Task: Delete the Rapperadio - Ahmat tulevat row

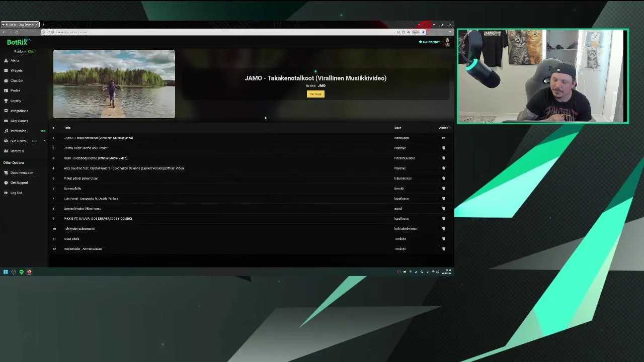Action: pos(443,248)
